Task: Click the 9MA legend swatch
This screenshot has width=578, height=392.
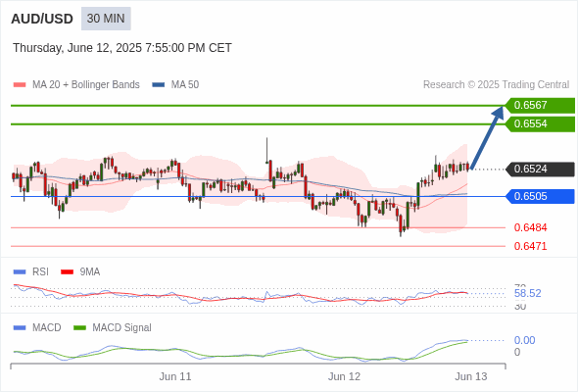Action: coord(67,272)
